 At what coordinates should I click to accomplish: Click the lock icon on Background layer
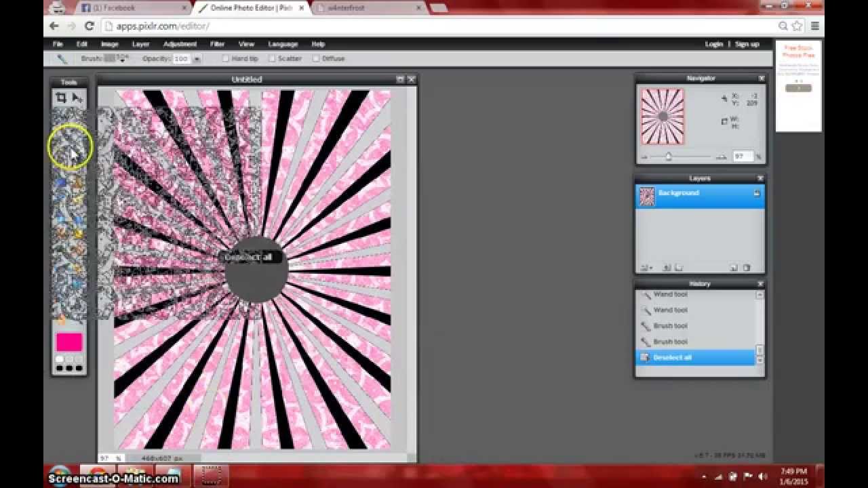pyautogui.click(x=757, y=194)
